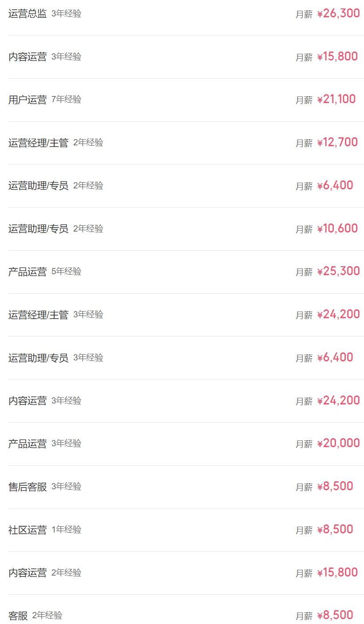This screenshot has width=364, height=624.
Task: Open the 内容运营 2年经验 job title
Action: [x=28, y=573]
